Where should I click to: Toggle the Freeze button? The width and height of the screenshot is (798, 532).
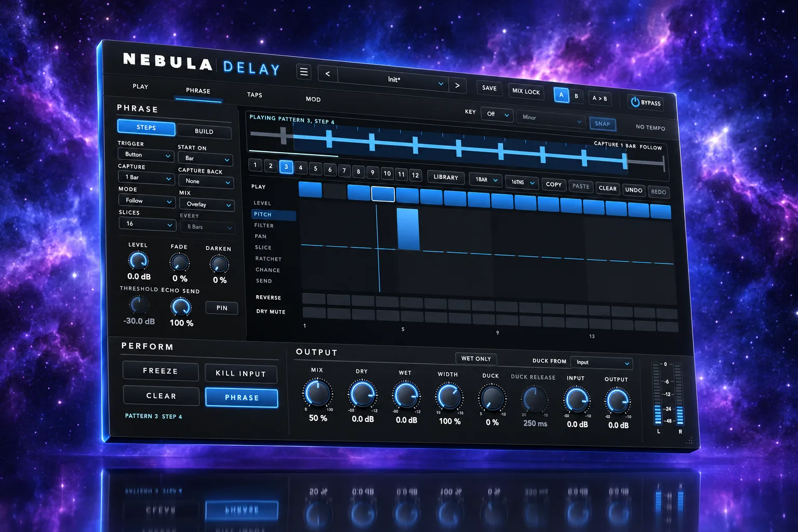coord(161,371)
